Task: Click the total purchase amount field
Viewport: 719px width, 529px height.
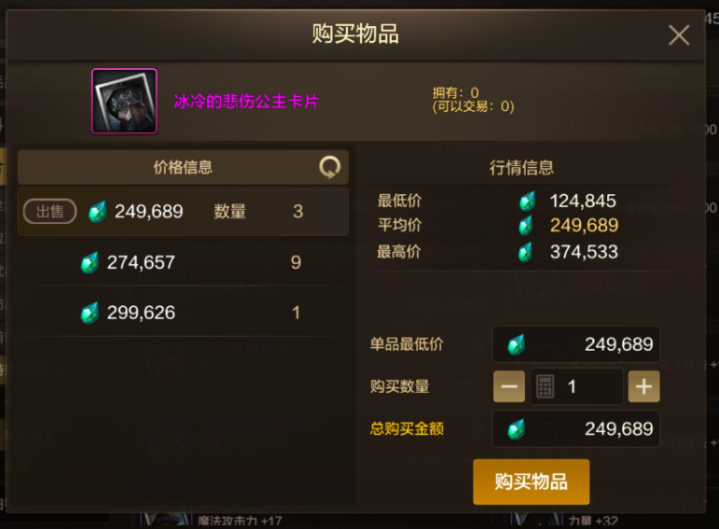Action: pos(576,429)
